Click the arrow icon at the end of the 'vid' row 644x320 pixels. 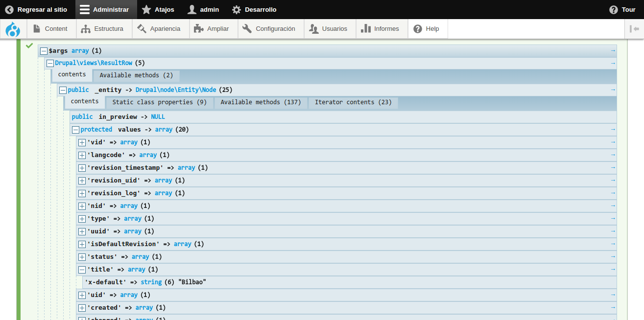click(x=613, y=142)
